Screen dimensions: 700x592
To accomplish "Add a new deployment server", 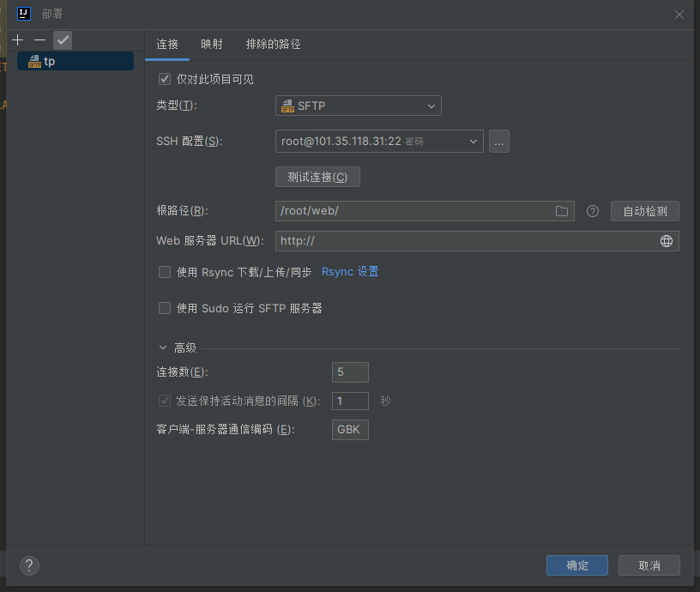I will (18, 40).
